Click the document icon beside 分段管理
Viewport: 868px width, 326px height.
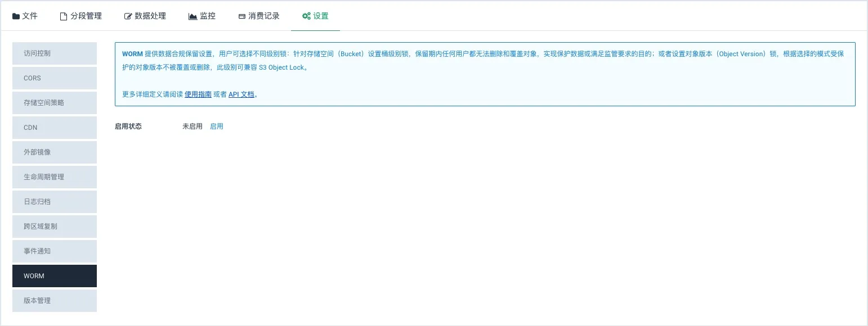(64, 16)
